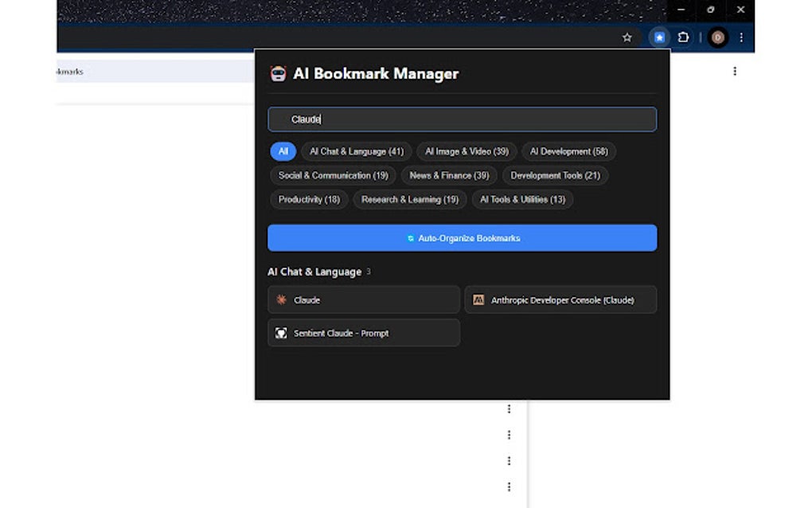812x508 pixels.
Task: Filter bookmarks by Research & Learning (19)
Action: click(409, 200)
